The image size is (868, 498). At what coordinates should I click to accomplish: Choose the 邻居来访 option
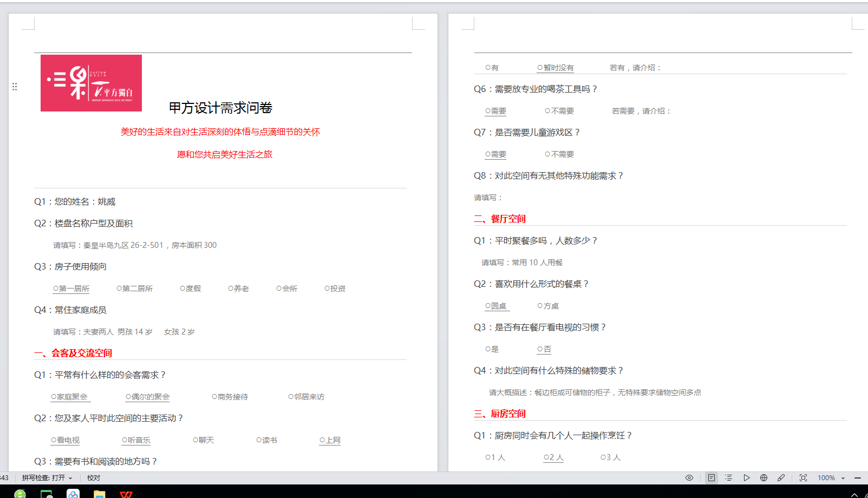pyautogui.click(x=306, y=397)
